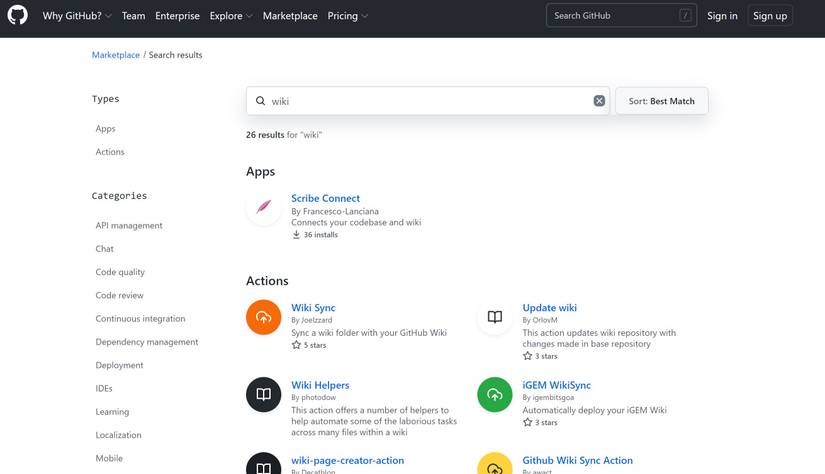Go to Marketplace in the top navigation
This screenshot has width=825, height=474.
[290, 16]
